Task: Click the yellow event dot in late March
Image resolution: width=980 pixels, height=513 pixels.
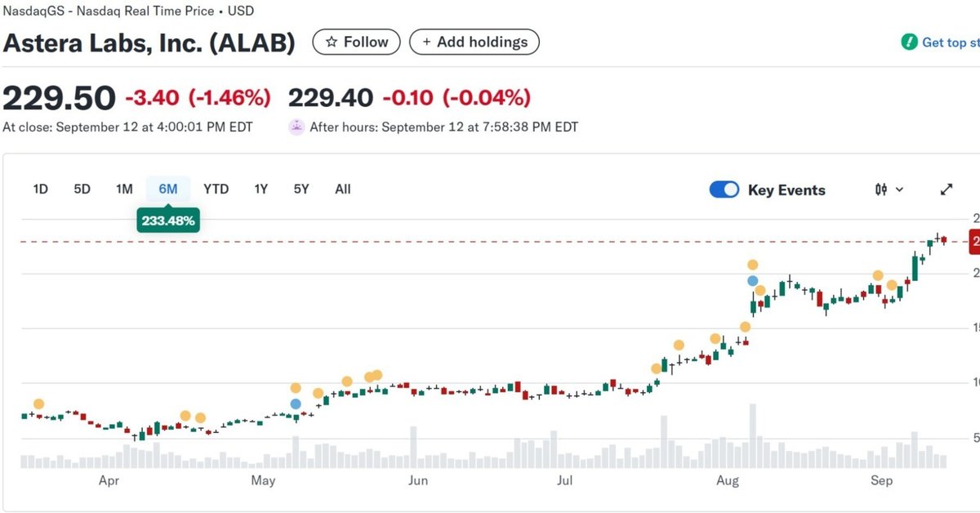Action: coord(38,403)
